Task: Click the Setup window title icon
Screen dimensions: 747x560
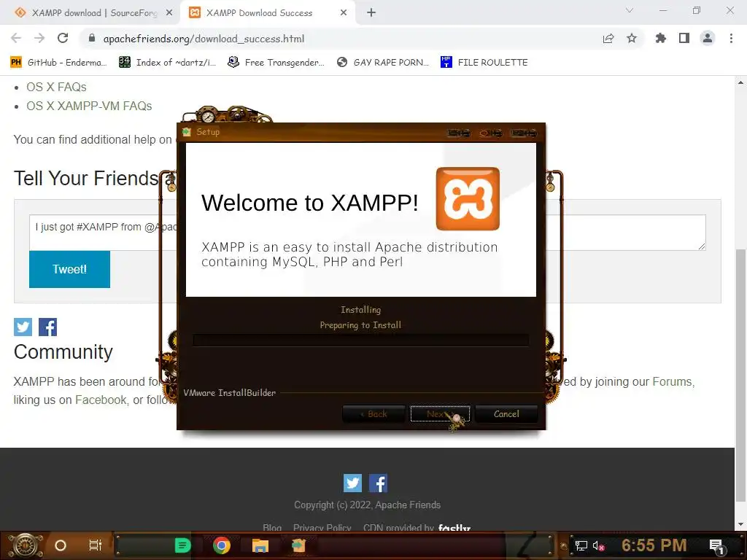Action: (x=187, y=132)
